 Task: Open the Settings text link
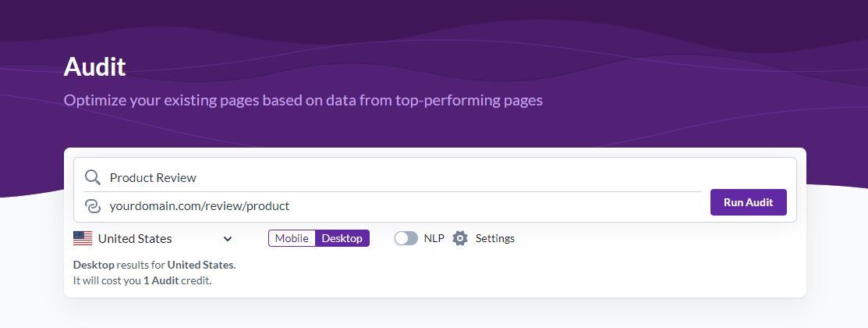click(495, 238)
